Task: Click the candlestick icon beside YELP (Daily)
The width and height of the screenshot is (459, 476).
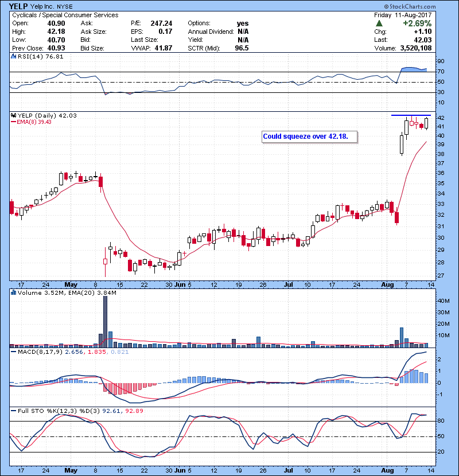Action: (x=13, y=115)
